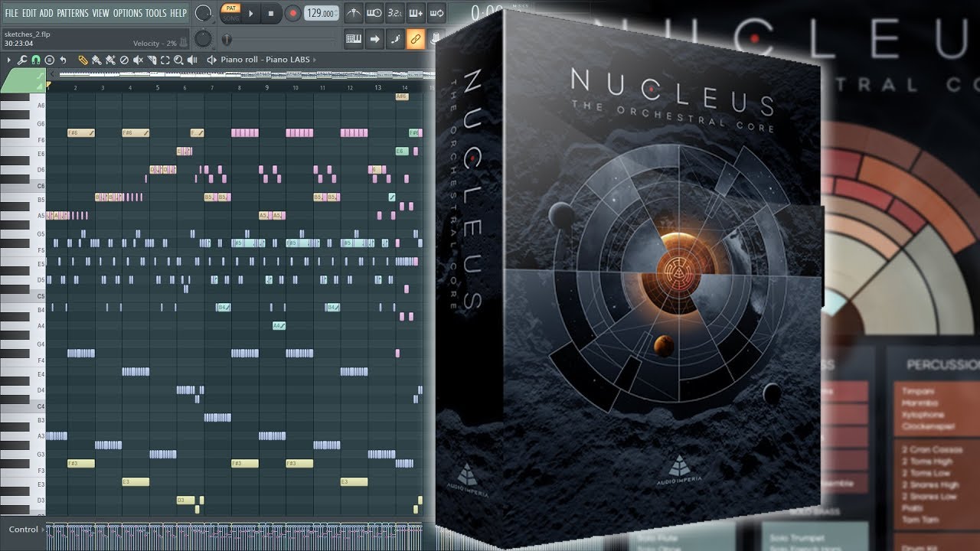Viewport: 980px width, 551px height.
Task: Toggle the 3.2.1 recording countdown
Action: coord(395,13)
